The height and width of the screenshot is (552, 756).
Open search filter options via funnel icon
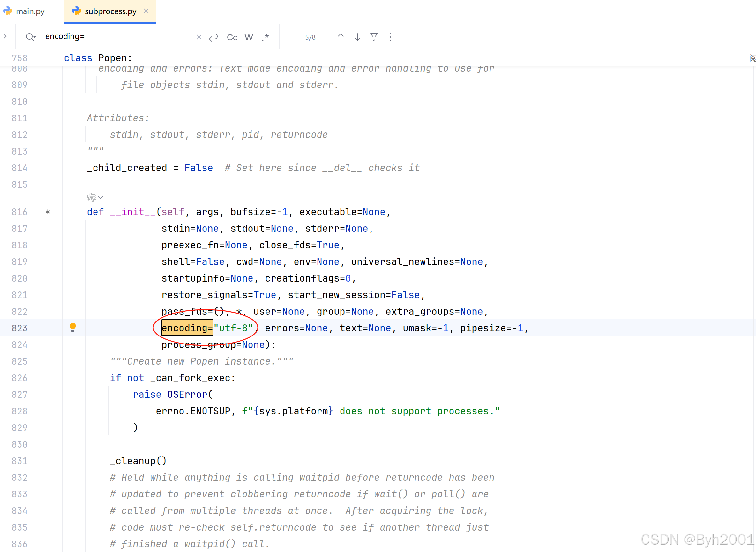coord(374,37)
